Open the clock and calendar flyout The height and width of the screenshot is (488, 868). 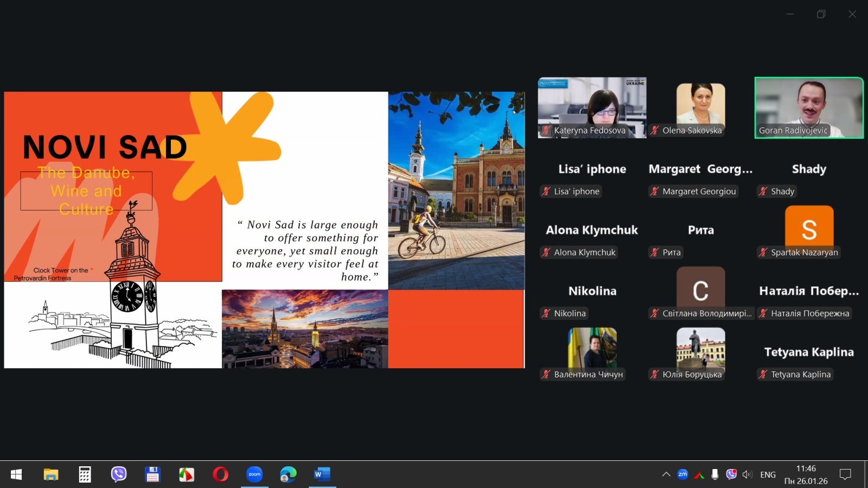tap(806, 474)
